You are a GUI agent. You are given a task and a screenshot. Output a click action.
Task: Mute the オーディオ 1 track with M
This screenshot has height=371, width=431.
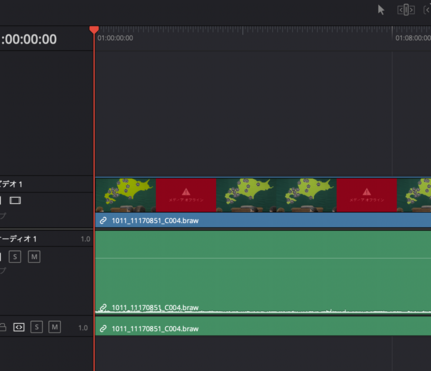34,257
